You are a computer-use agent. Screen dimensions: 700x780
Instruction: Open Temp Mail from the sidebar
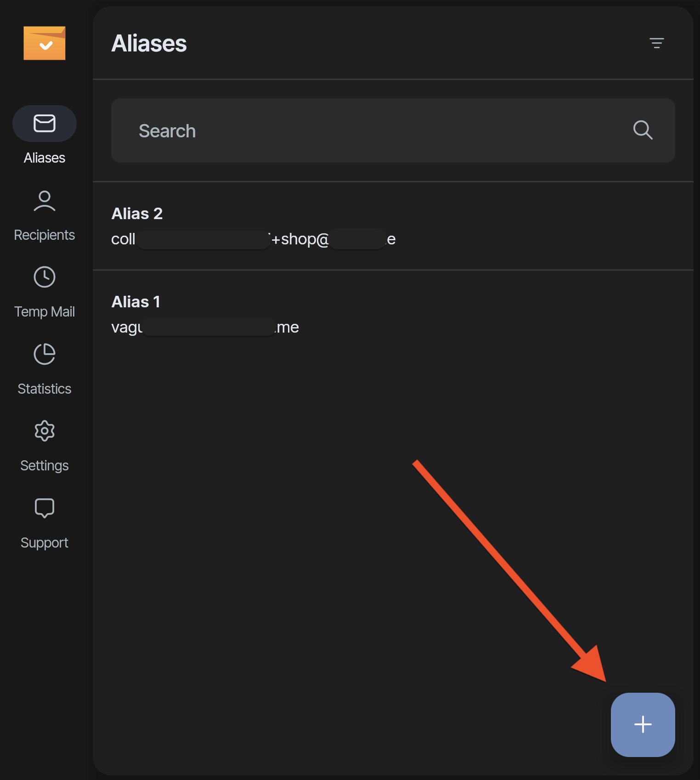45,293
